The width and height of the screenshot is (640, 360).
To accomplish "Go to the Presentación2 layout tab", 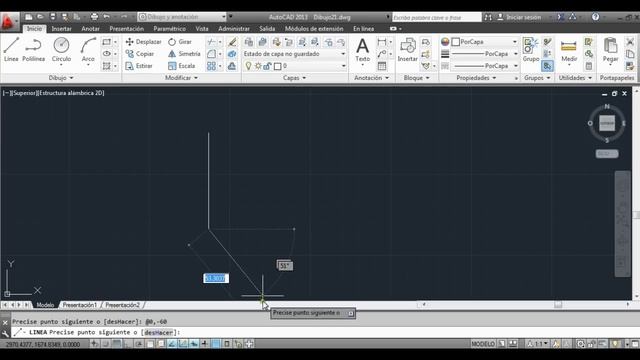I will point(122,305).
